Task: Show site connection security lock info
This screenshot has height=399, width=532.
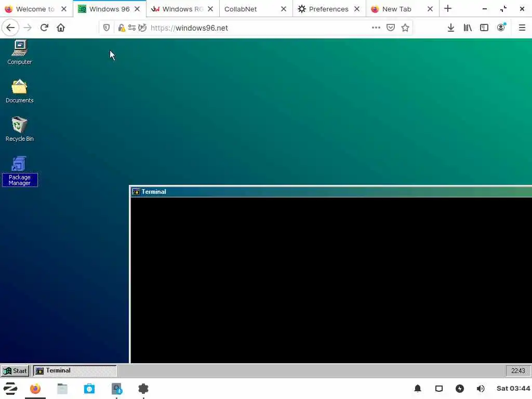Action: click(x=122, y=28)
